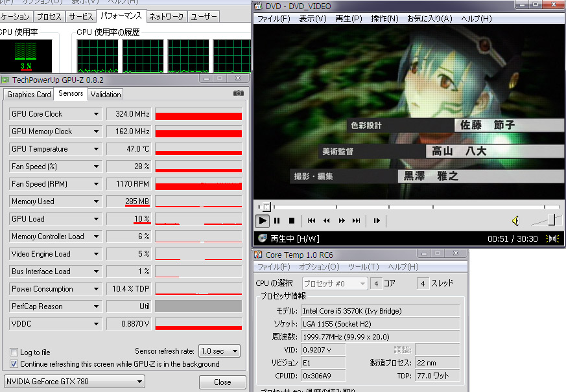Open the Memory Controller Load sensor dropdown
This screenshot has width=566, height=392.
(x=96, y=236)
